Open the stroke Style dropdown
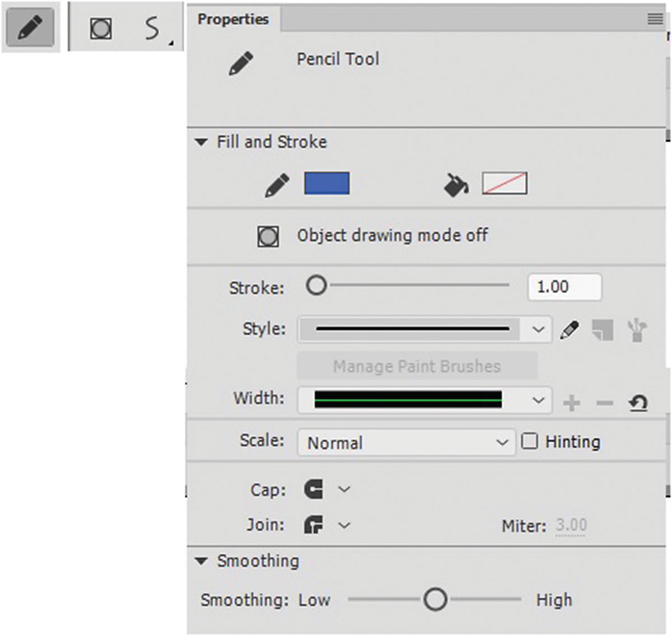 pyautogui.click(x=425, y=329)
